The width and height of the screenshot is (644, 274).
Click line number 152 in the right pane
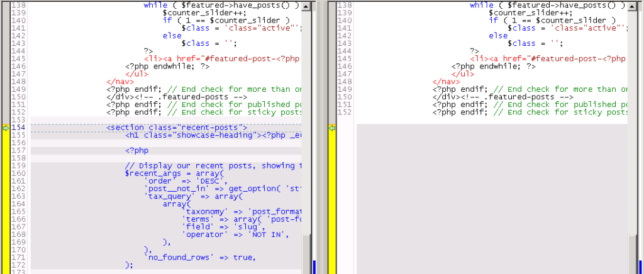tap(344, 112)
